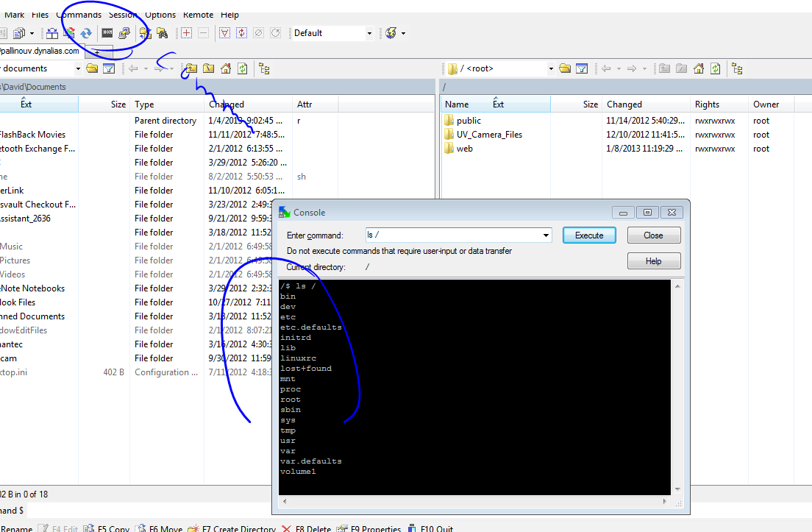Image resolution: width=812 pixels, height=532 pixels.
Task: Click the new session tab button
Action: [x=99, y=51]
